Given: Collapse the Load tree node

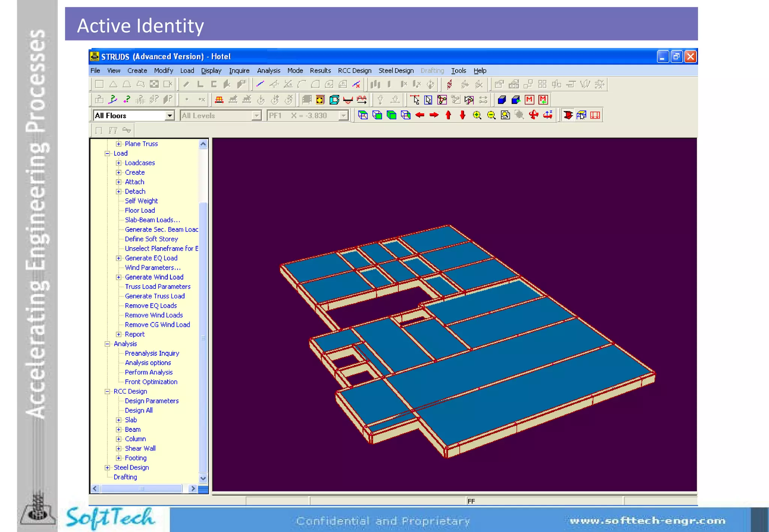Looking at the screenshot, I should tap(107, 153).
